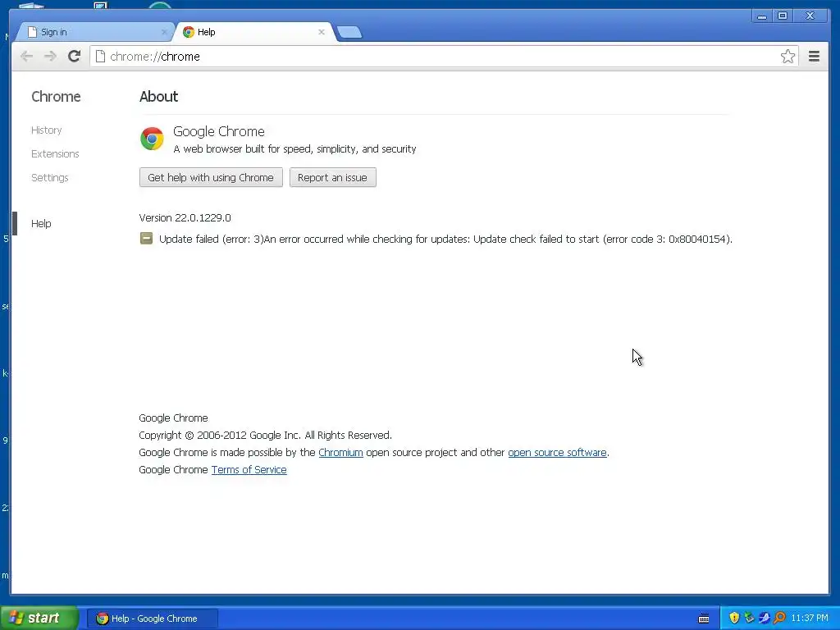
Task: Bookmark this page with the star icon
Action: [787, 57]
